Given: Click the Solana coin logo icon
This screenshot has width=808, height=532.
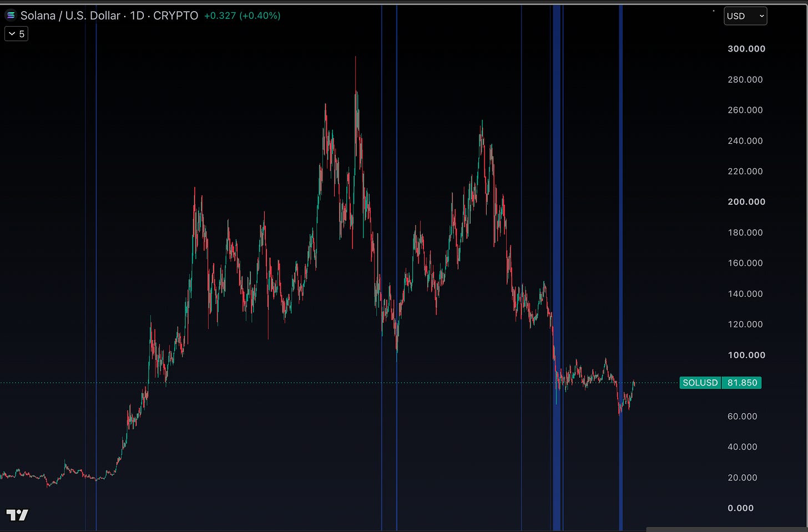Looking at the screenshot, I should click(x=11, y=16).
